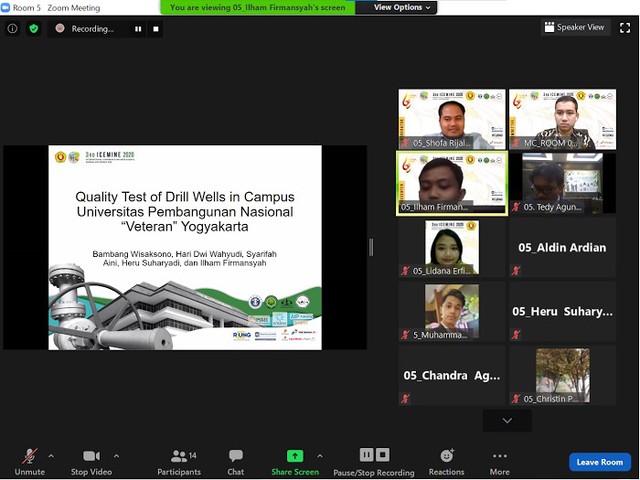The image size is (640, 480).
Task: Click the green Share Screen icon
Action: 295,456
